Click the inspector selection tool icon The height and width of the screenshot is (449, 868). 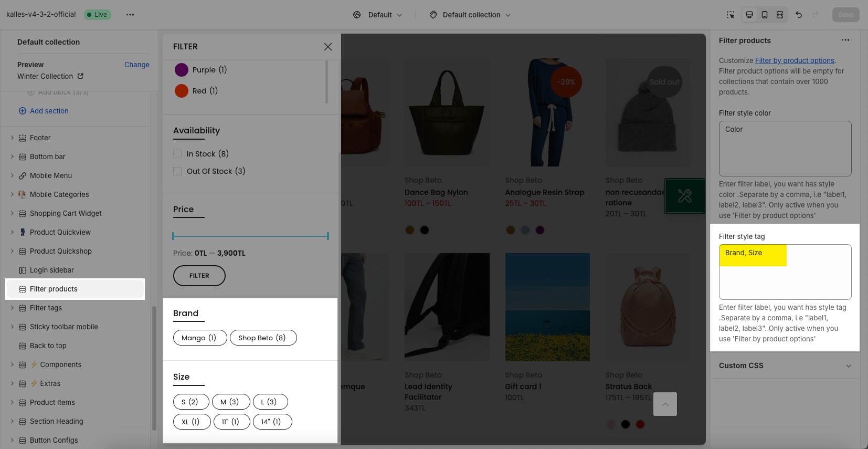click(731, 15)
